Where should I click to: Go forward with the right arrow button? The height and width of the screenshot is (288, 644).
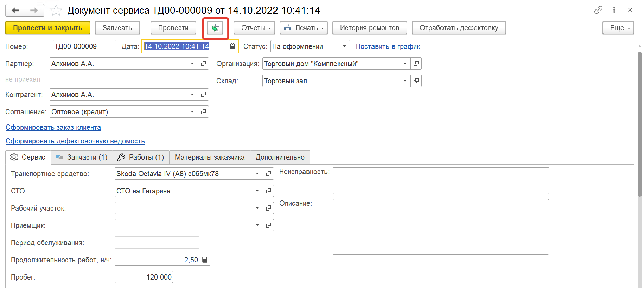(x=34, y=10)
